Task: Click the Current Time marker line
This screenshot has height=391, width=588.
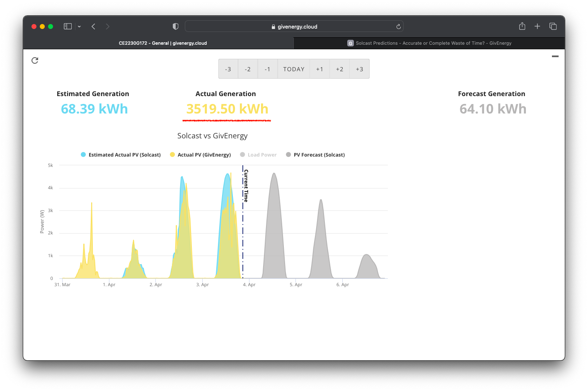Action: coord(243,222)
